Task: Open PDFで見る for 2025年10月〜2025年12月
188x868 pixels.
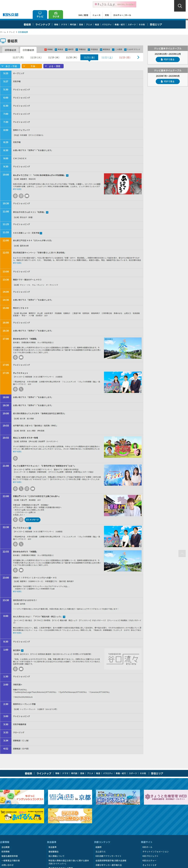Action: point(167,59)
